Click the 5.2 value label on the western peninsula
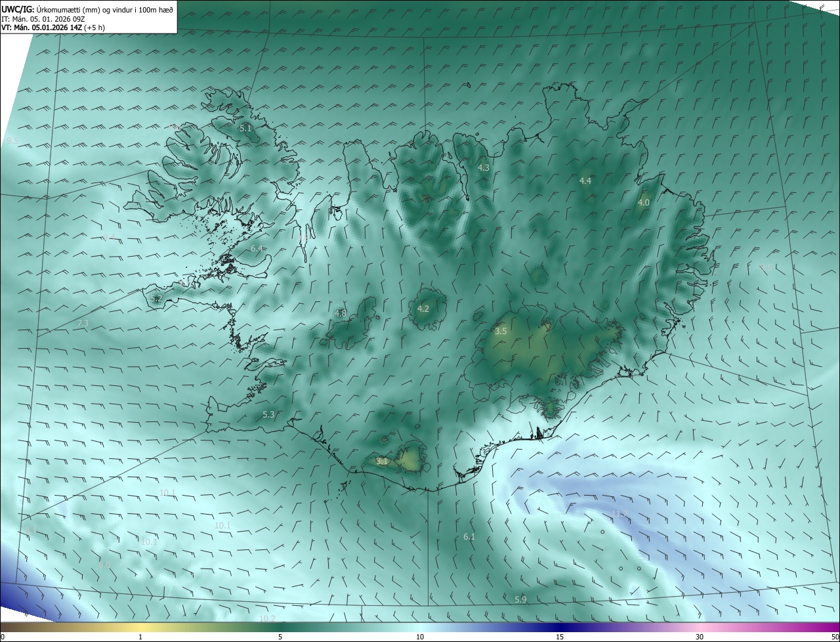 coord(156,299)
